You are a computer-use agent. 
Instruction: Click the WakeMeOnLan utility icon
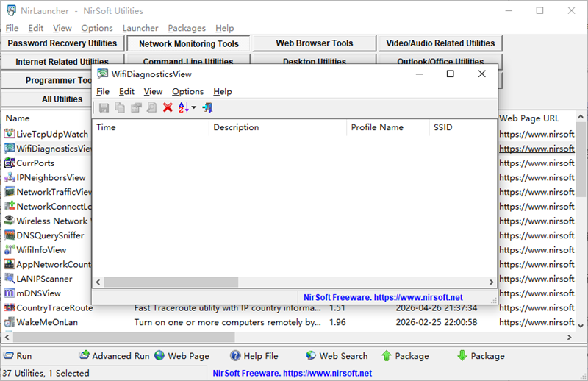[x=10, y=322]
